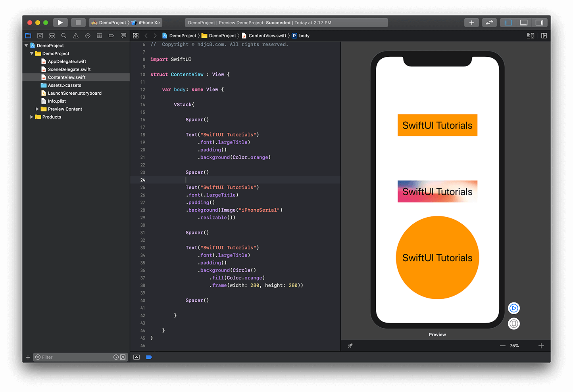Click ContentView.swift in jump bar
This screenshot has height=392, width=573.
(x=264, y=36)
